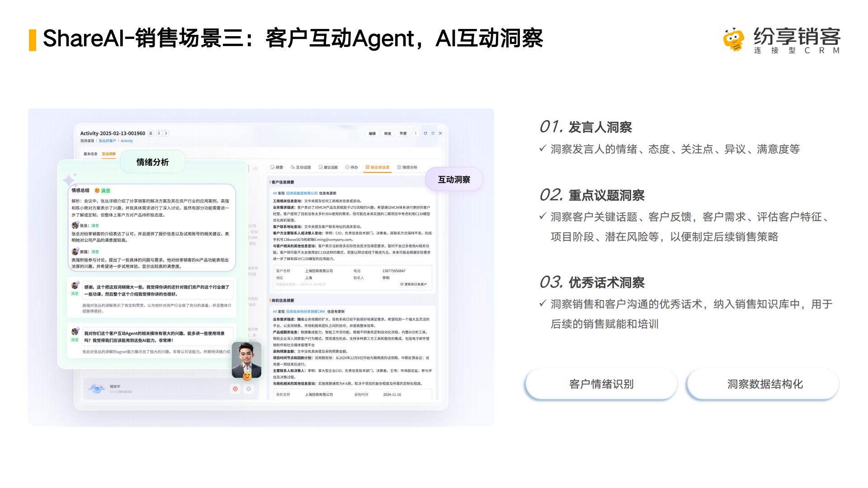Open the 招商局集团有限公司 link

(x=302, y=193)
